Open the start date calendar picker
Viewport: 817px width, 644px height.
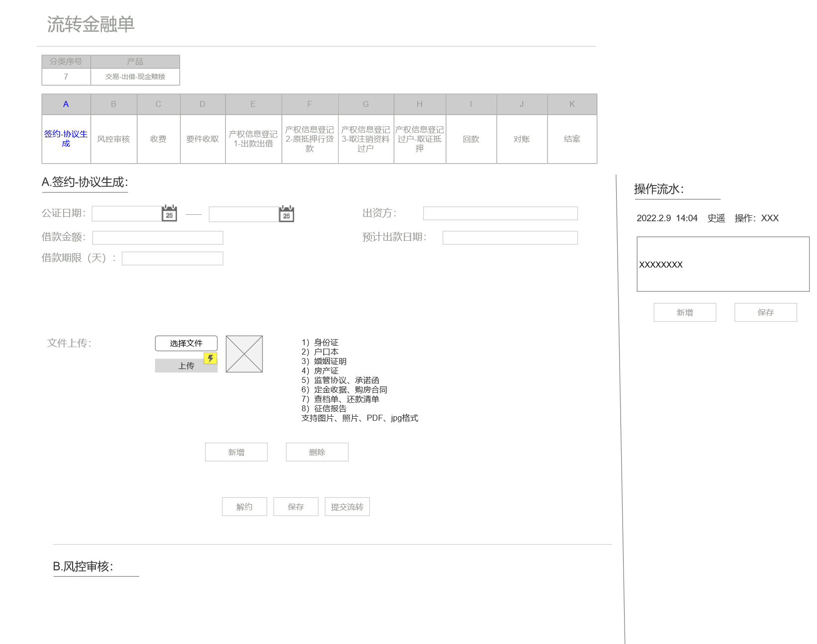coord(170,213)
